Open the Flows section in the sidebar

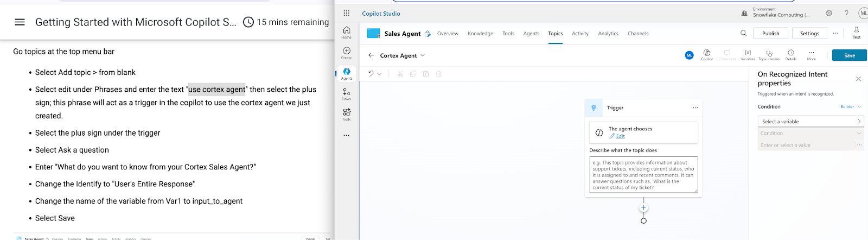tap(346, 94)
